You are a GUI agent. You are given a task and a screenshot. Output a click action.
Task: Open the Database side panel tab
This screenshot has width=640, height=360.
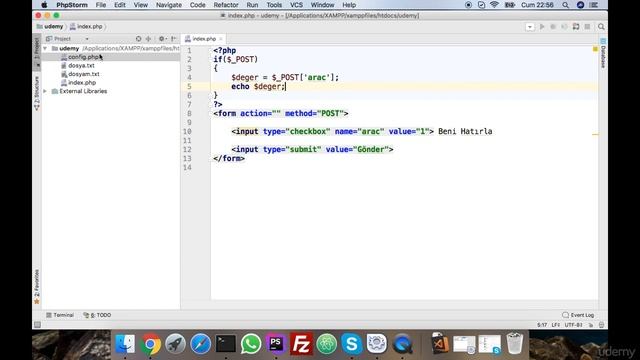point(603,53)
